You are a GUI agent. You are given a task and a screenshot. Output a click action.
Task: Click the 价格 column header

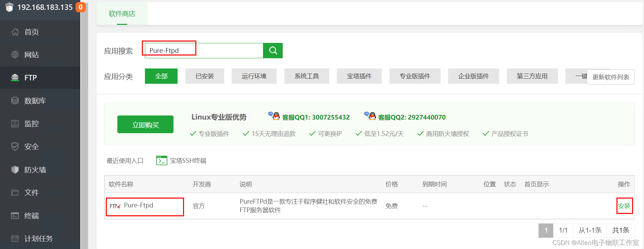tap(392, 184)
